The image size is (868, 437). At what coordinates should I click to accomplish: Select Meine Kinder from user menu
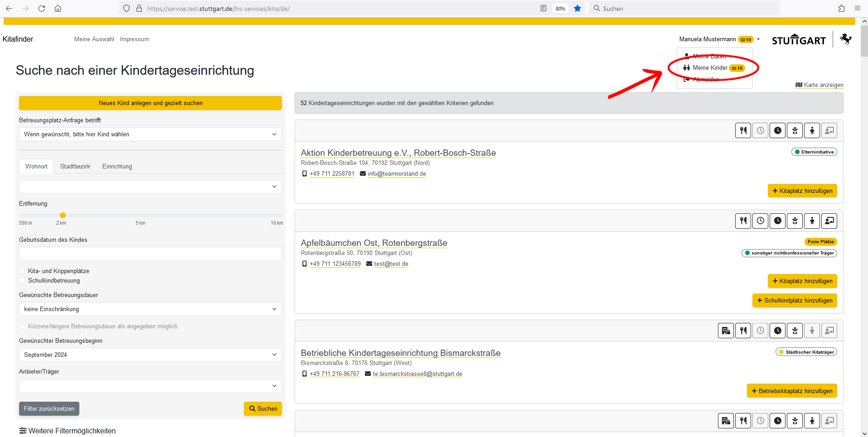tap(710, 68)
